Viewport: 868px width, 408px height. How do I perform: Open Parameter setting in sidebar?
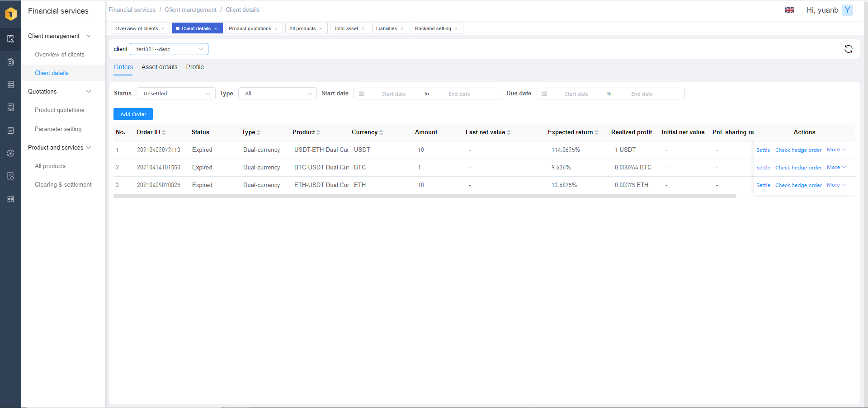(x=58, y=129)
